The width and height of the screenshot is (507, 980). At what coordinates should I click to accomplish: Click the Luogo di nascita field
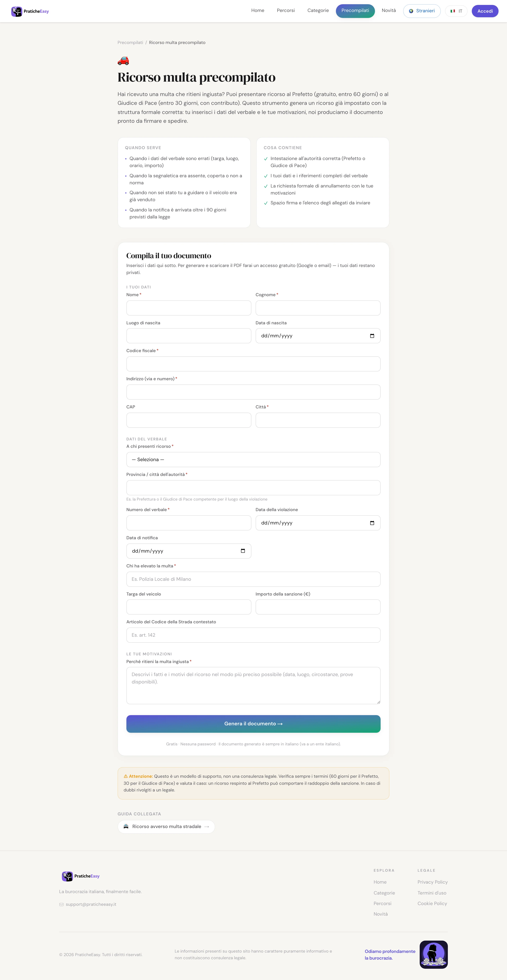coord(189,336)
